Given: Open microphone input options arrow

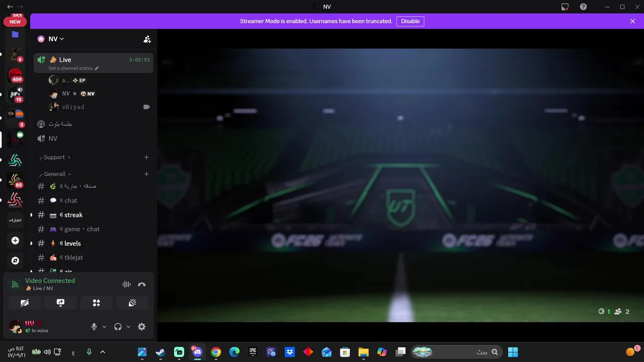Looking at the screenshot, I should (104, 327).
